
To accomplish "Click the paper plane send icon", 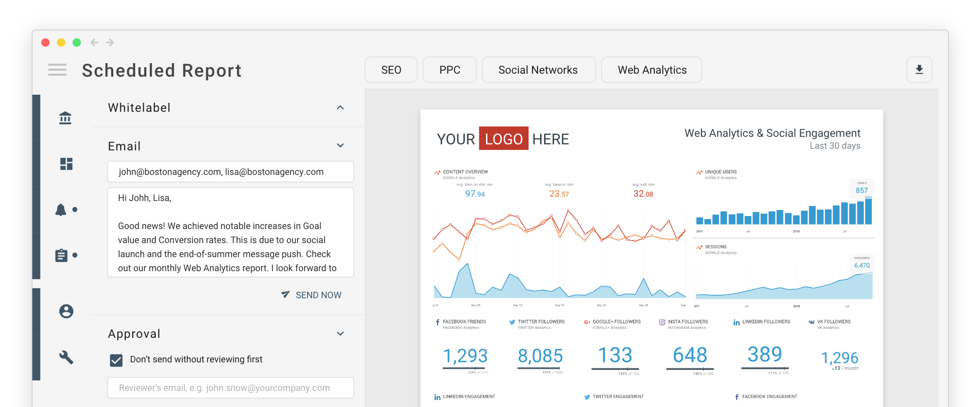I will coord(285,295).
